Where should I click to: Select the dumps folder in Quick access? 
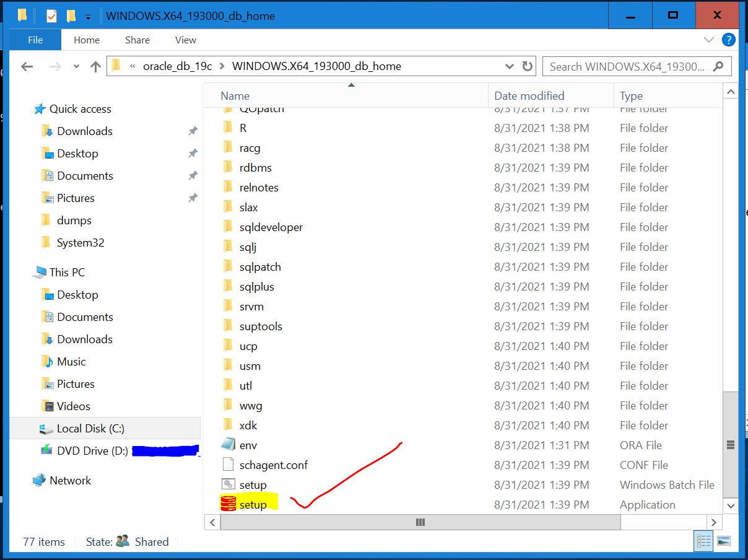(x=74, y=221)
